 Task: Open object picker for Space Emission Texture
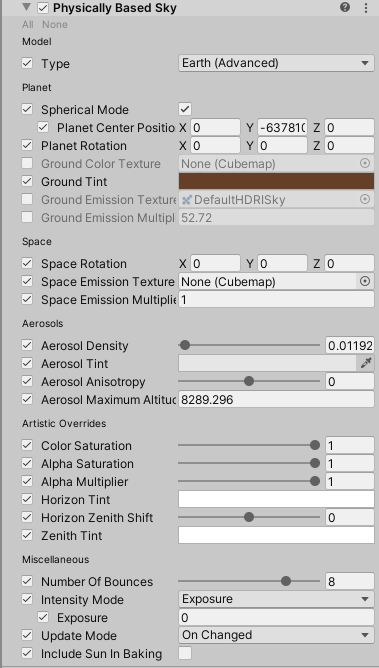click(x=365, y=282)
